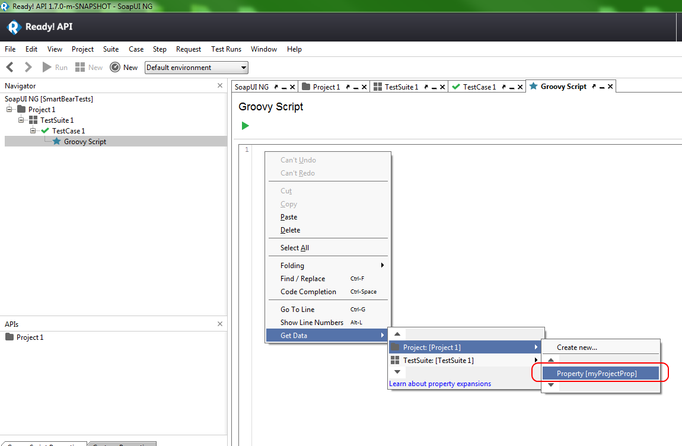
Task: Open the Edit menu
Action: click(31, 49)
